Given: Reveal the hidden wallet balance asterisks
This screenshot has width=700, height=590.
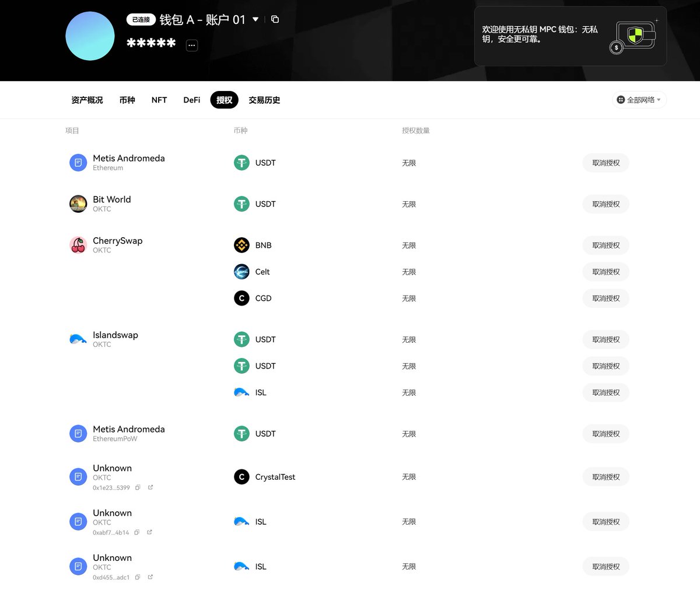Looking at the screenshot, I should click(151, 43).
